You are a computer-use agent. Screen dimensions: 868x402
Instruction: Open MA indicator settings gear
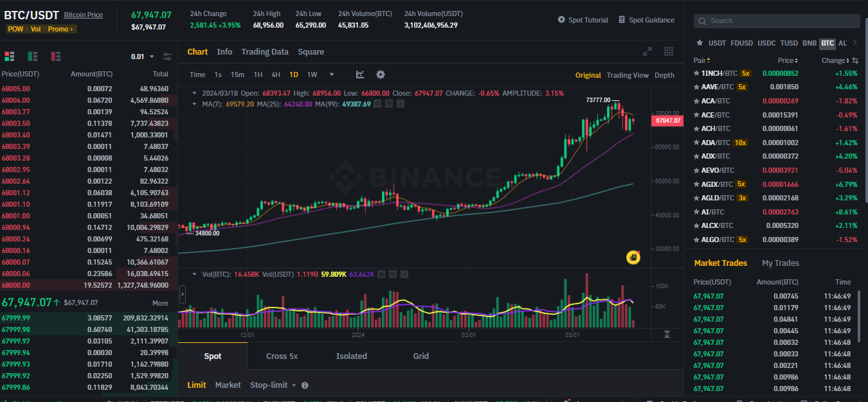tap(388, 103)
